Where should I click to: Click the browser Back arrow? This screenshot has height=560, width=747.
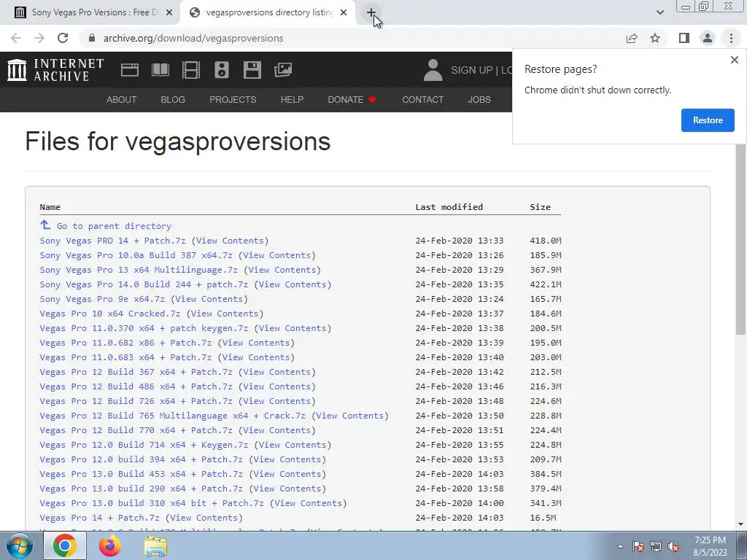coord(16,38)
